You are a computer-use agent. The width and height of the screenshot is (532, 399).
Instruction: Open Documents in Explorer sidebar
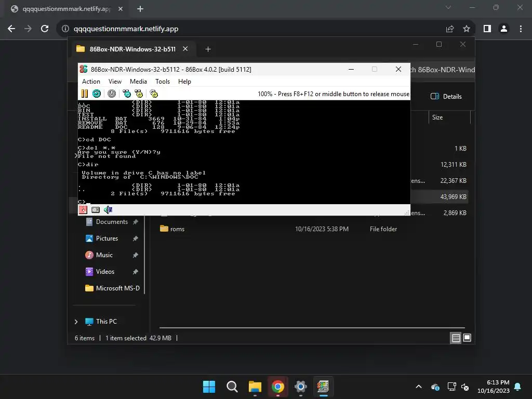[x=112, y=222]
